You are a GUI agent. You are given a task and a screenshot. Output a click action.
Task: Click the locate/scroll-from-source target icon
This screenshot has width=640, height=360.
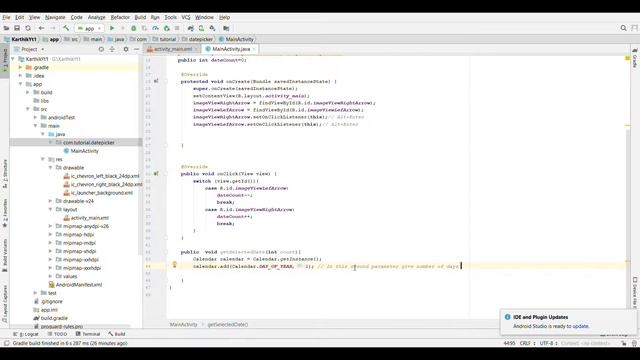[x=101, y=49]
